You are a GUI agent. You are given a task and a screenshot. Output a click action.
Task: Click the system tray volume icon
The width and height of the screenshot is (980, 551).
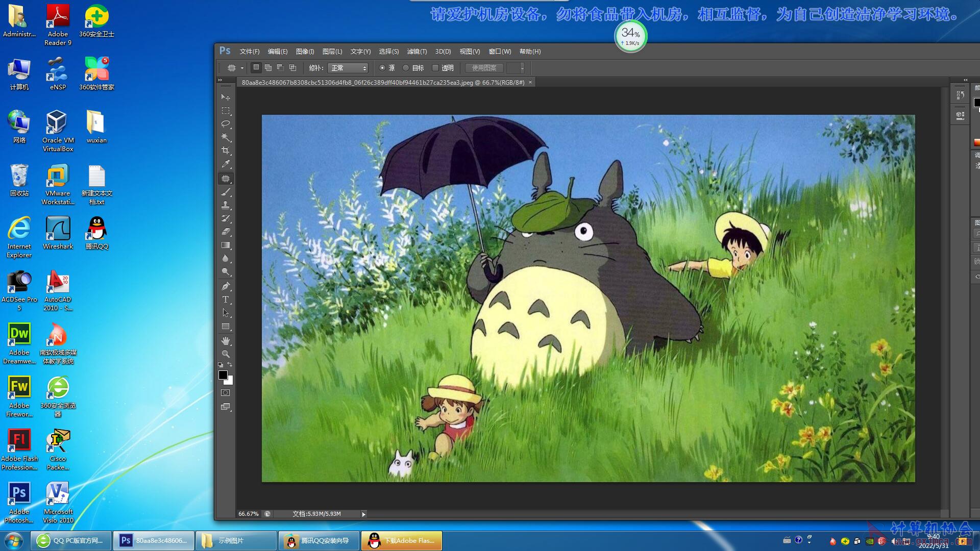pos(894,541)
